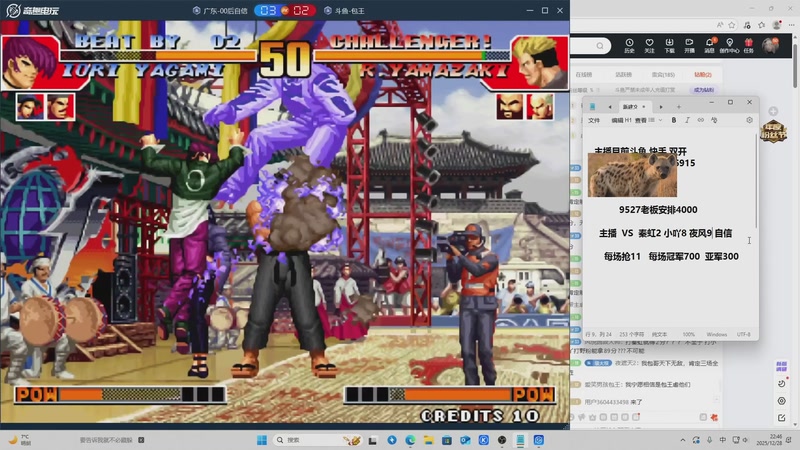This screenshot has width=800, height=450.
Task: Switch to the red 钻粉 tab on Douyu
Action: coord(703,74)
